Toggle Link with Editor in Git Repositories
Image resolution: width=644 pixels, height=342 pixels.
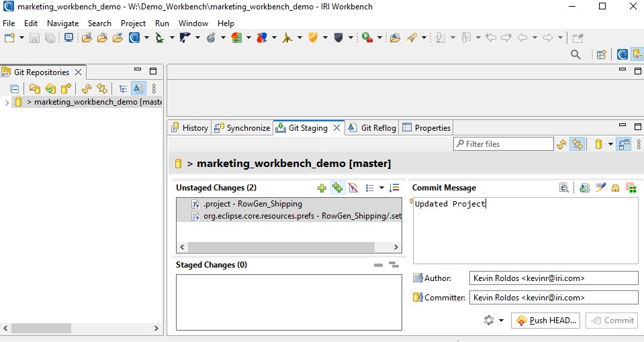[102, 89]
